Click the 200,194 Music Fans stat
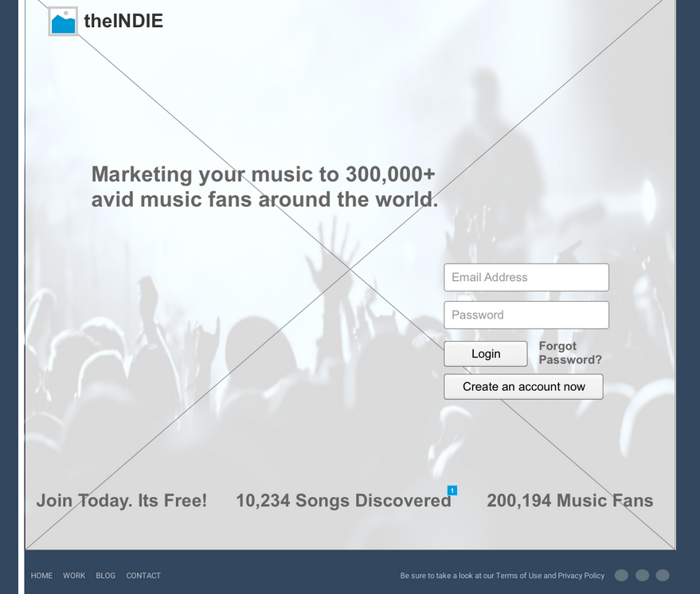 pyautogui.click(x=569, y=501)
